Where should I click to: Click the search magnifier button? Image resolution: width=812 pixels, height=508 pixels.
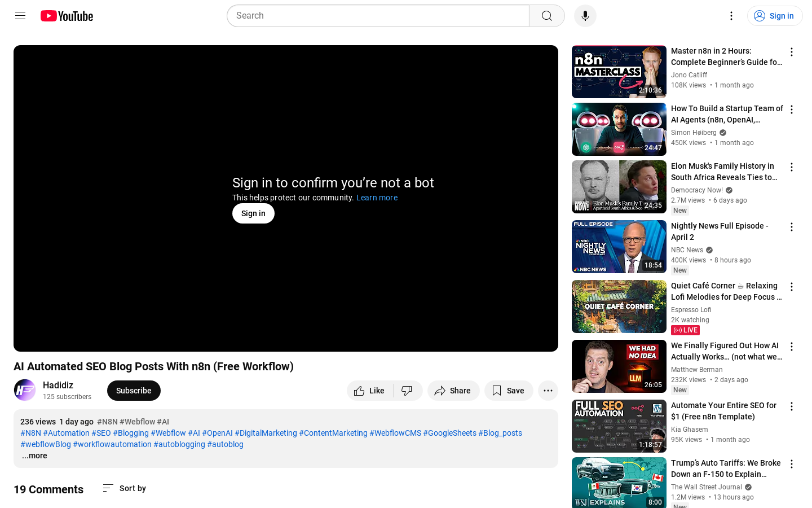pos(547,16)
